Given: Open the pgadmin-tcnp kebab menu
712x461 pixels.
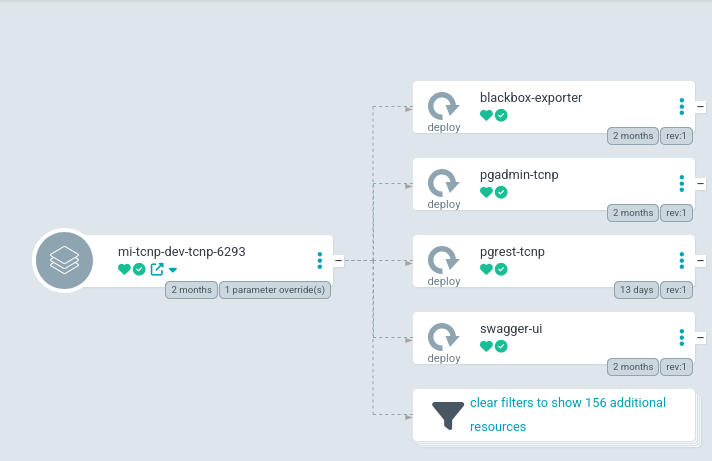Looking at the screenshot, I should point(681,184).
